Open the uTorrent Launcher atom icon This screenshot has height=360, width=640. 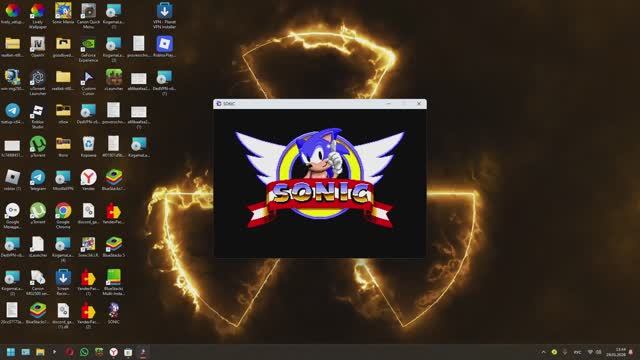tap(38, 78)
